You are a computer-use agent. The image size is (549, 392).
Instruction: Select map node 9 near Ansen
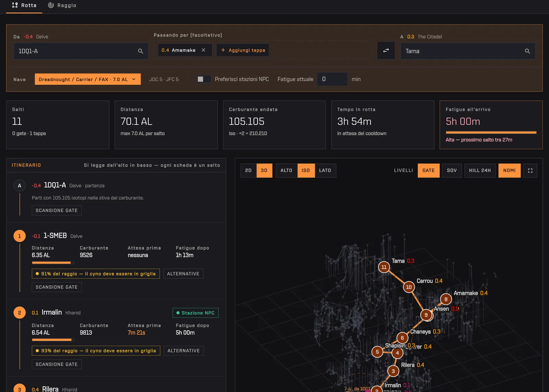click(426, 315)
